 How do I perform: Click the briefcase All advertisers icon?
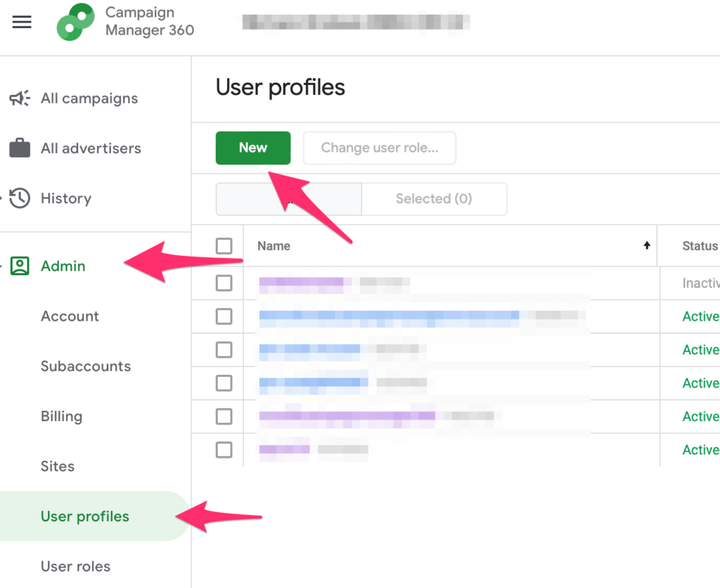(20, 148)
